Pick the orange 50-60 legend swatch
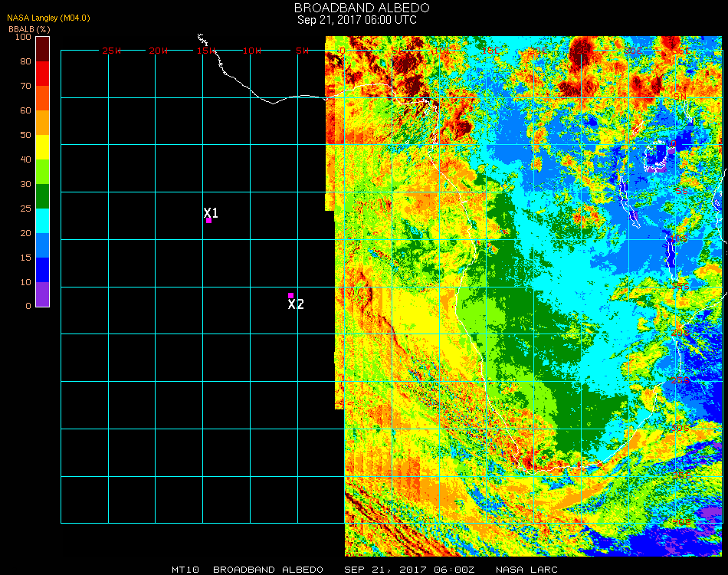 (43, 123)
